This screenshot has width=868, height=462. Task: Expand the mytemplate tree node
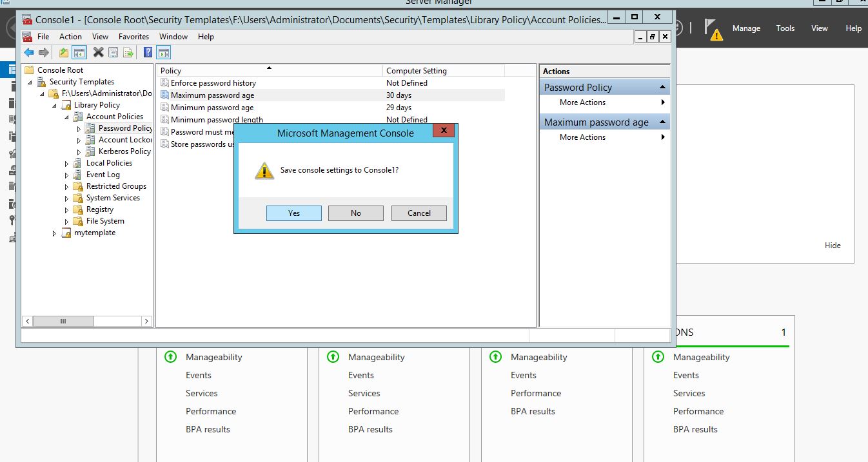pyautogui.click(x=54, y=233)
